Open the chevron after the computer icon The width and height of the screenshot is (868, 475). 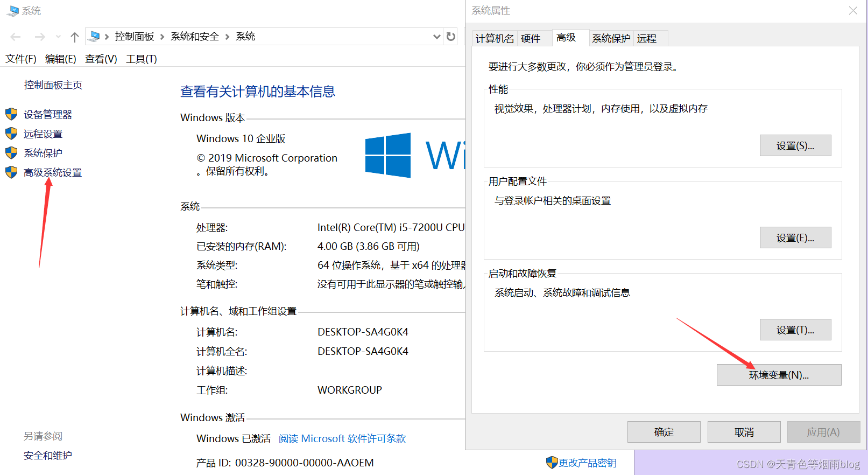pos(107,37)
